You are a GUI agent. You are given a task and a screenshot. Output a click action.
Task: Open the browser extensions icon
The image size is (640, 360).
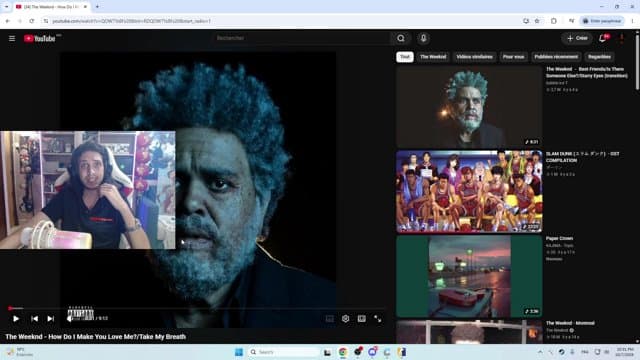pos(553,21)
